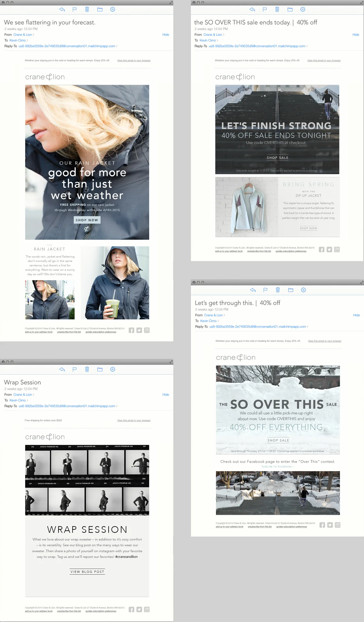Click folder icon in 'Let's get through this' window
The width and height of the screenshot is (364, 622).
coord(291,290)
